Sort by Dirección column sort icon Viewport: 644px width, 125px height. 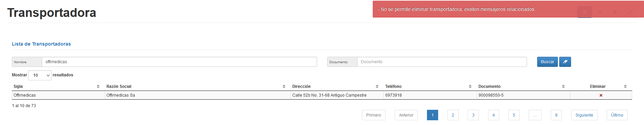(x=377, y=86)
